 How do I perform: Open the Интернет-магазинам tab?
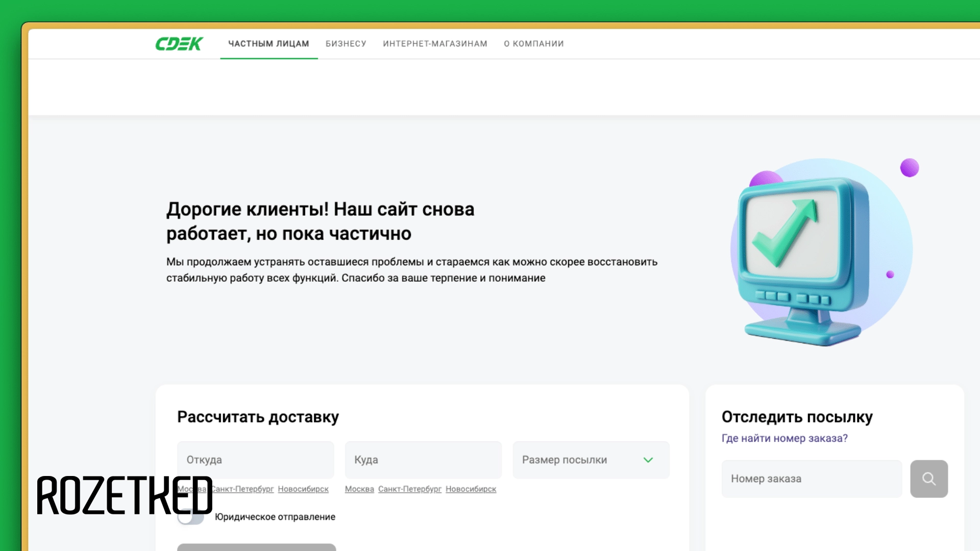(435, 44)
